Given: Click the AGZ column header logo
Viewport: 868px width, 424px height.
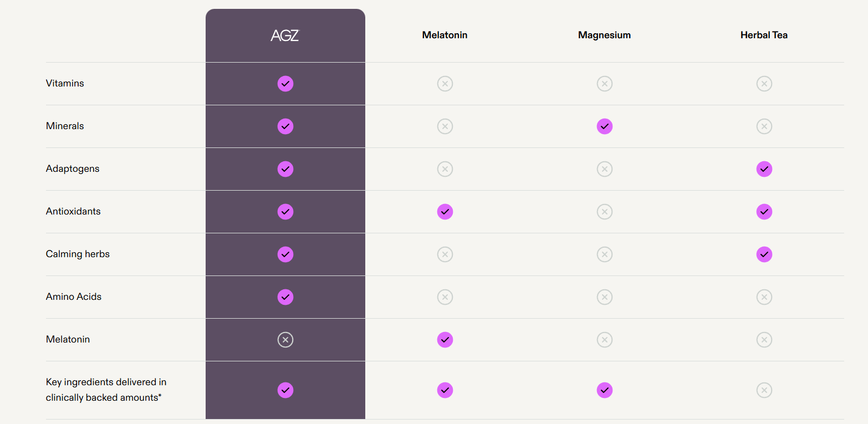Looking at the screenshot, I should pos(285,35).
